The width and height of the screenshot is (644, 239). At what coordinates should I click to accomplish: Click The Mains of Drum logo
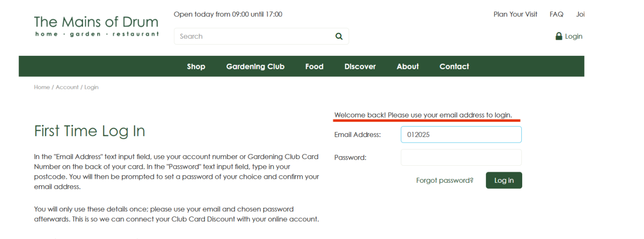pos(96,26)
